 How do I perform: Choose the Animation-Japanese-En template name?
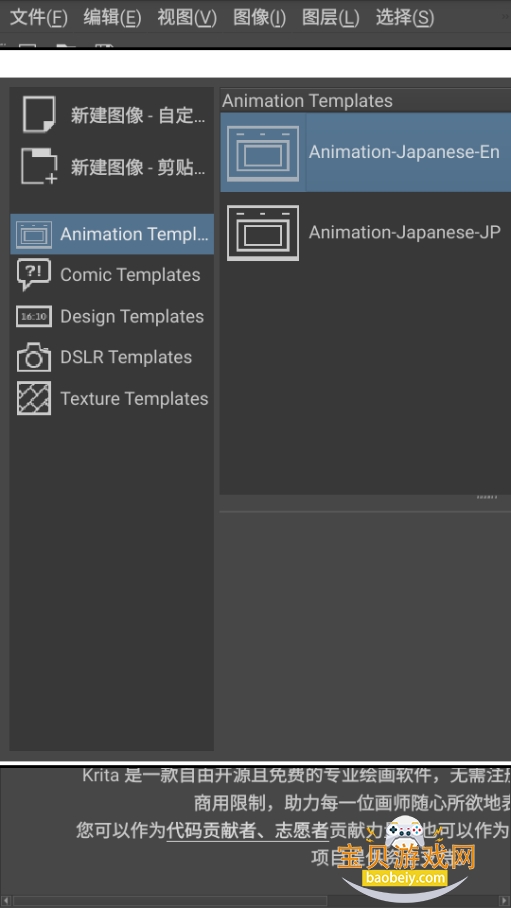coord(404,152)
